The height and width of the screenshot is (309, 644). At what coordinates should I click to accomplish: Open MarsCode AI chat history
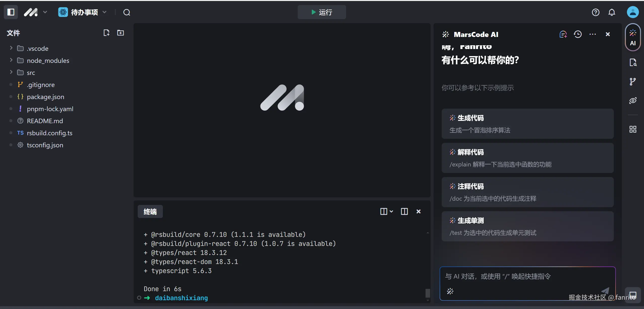(578, 34)
